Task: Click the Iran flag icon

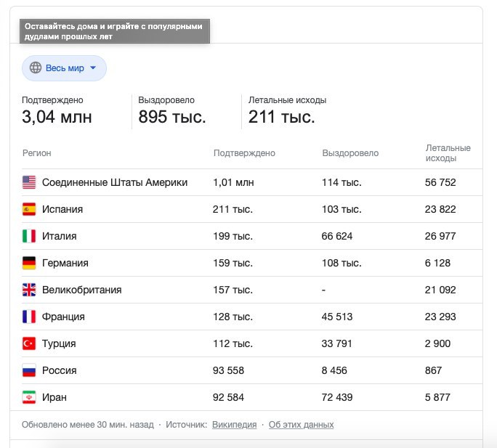Action: tap(29, 397)
